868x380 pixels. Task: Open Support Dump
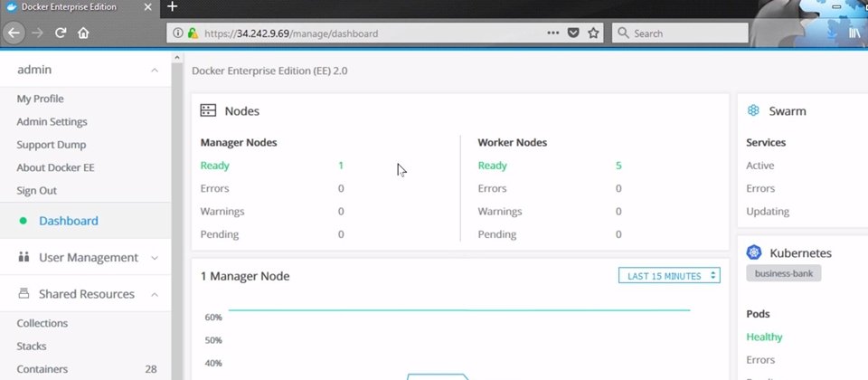(52, 145)
